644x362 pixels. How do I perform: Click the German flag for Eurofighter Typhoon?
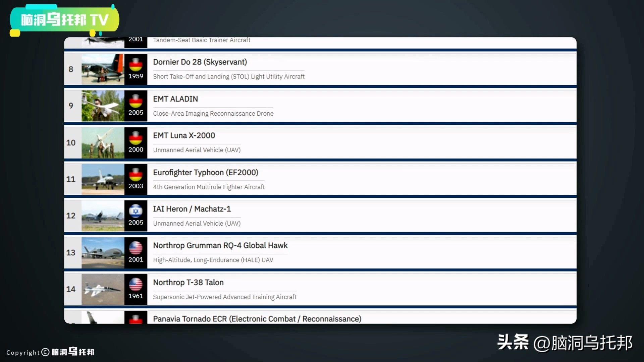(x=136, y=174)
